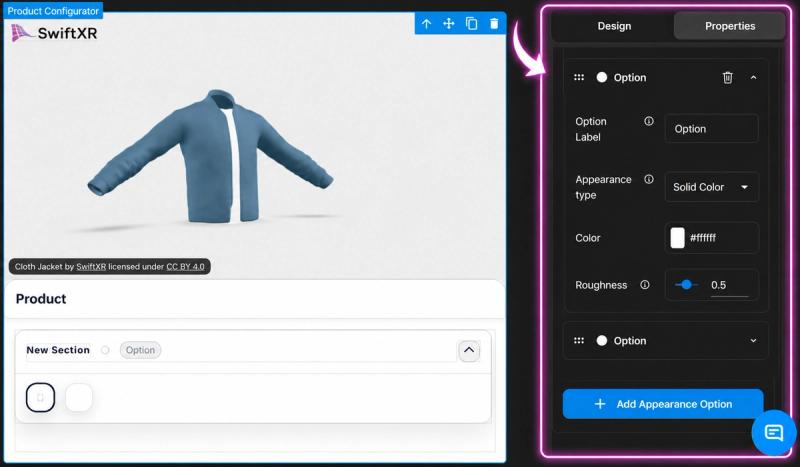Screen dimensions: 800x467
Task: Click the jacket 3D model preview
Action: [210, 158]
